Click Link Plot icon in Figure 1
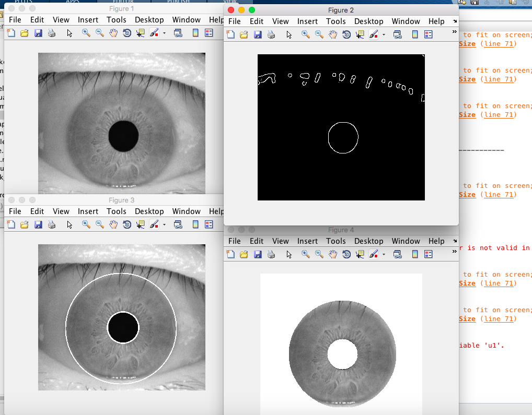 178,33
